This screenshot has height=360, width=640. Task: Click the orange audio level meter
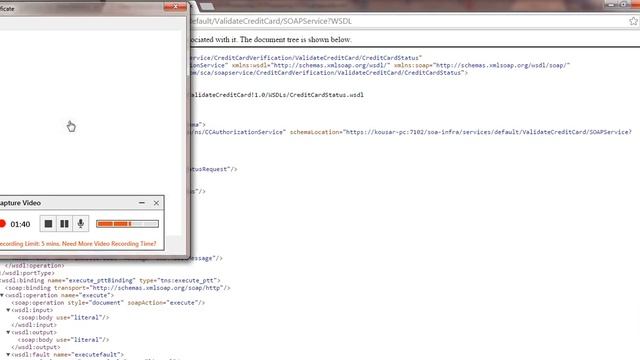pos(127,224)
